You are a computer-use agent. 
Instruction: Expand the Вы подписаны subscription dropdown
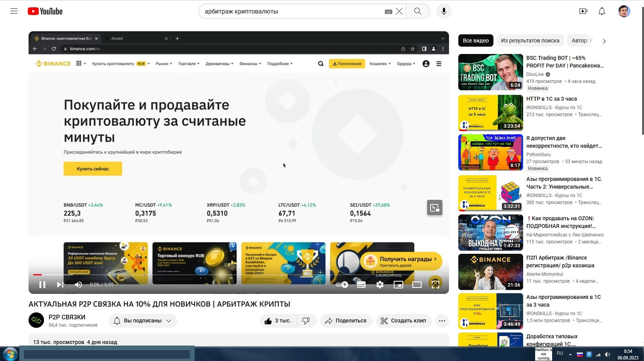[142, 321]
